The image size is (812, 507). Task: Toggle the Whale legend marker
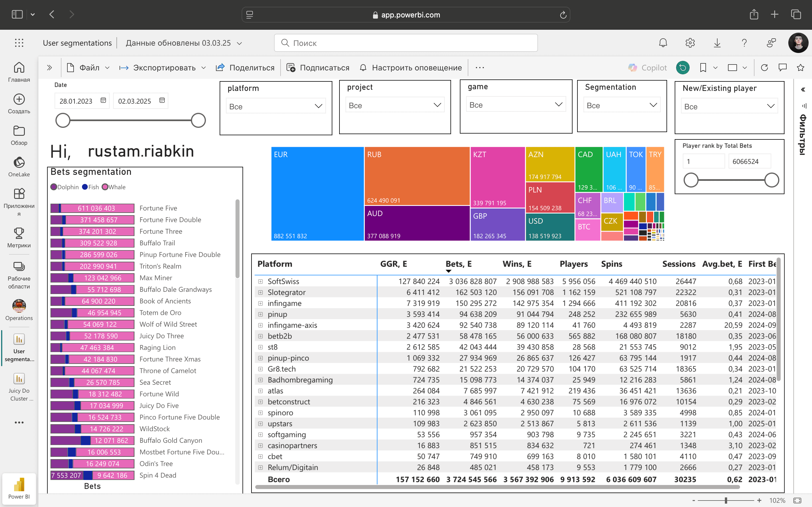point(105,187)
